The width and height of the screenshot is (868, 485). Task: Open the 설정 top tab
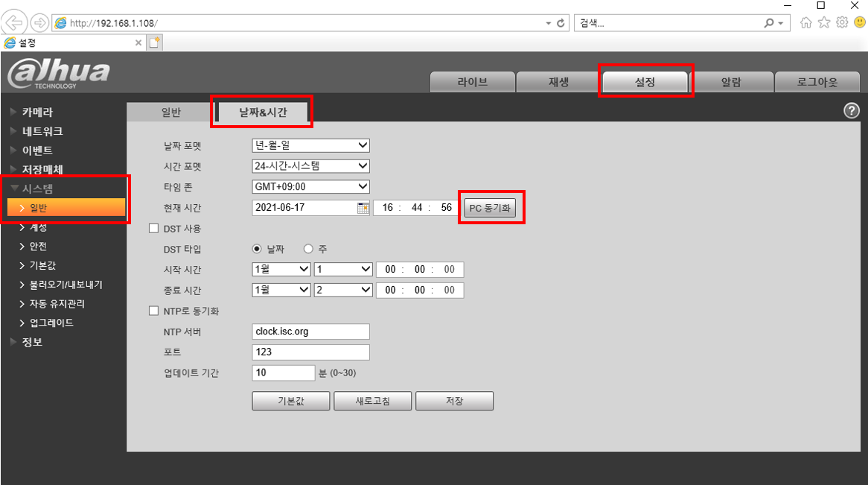(645, 82)
